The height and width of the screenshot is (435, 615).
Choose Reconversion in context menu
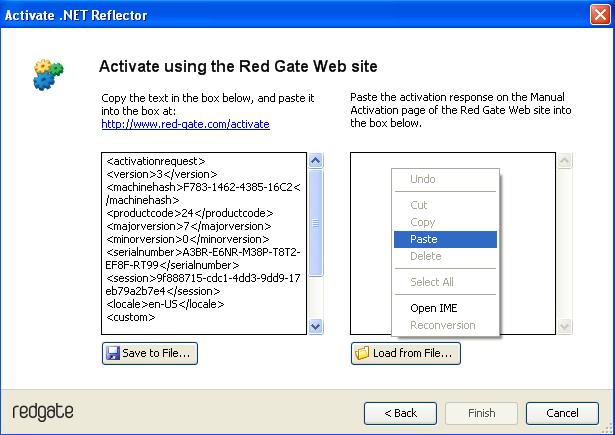445,325
